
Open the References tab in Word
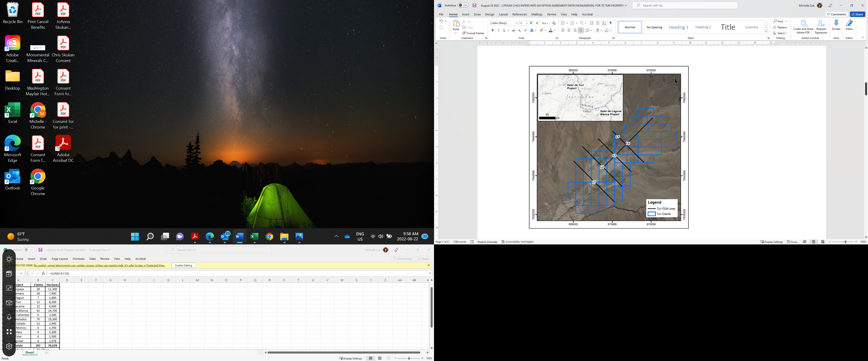click(519, 14)
